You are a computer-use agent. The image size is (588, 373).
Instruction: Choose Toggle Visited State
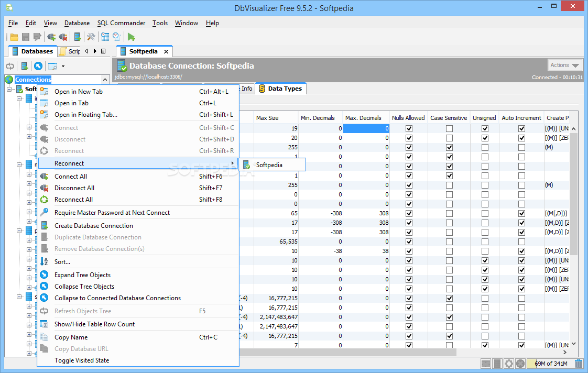138,360
